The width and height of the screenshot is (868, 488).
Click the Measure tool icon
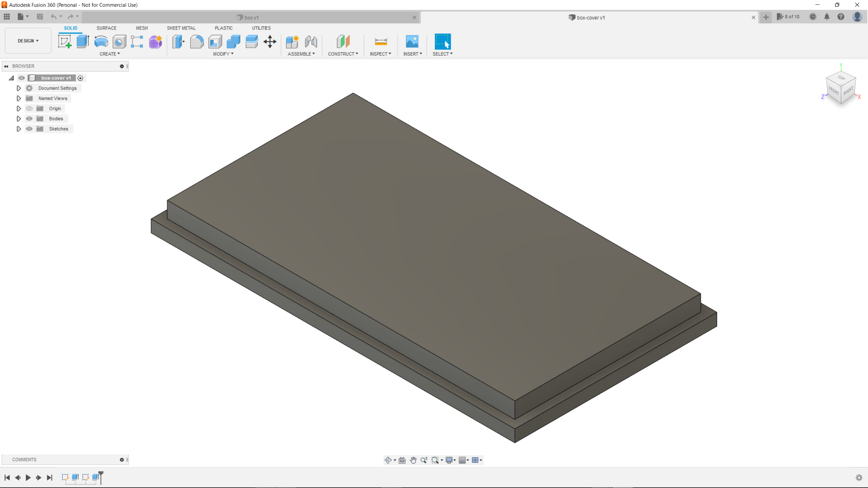tap(380, 42)
